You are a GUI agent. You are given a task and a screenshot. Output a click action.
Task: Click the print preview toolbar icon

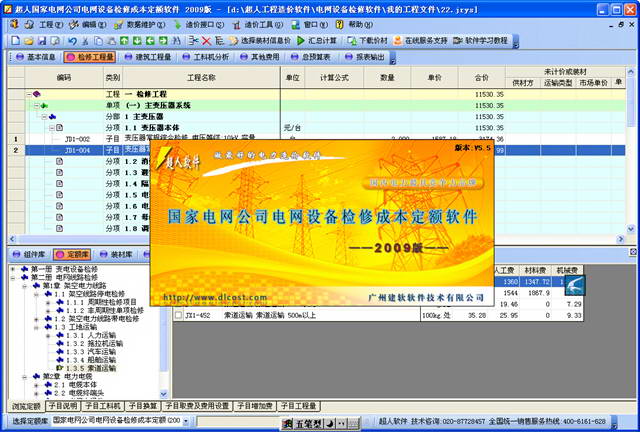[55, 40]
